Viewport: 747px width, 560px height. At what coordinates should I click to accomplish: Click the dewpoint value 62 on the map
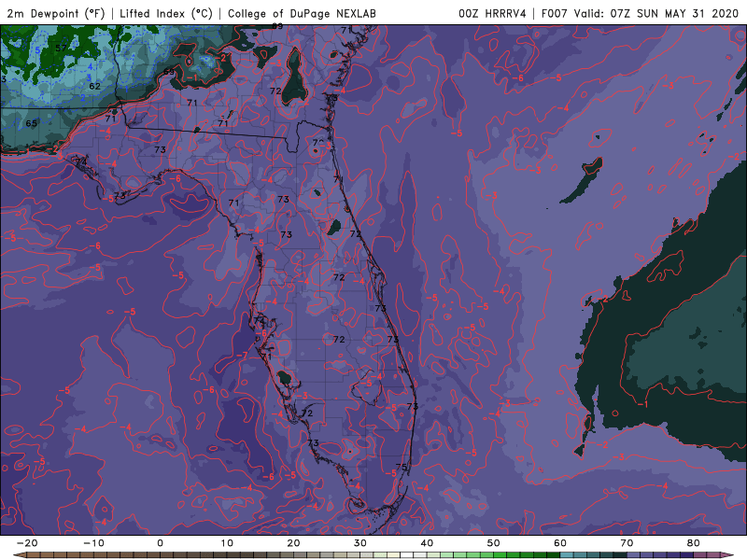coord(95,86)
